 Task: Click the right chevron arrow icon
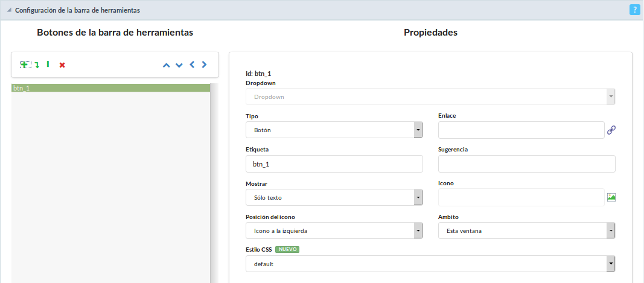(205, 65)
